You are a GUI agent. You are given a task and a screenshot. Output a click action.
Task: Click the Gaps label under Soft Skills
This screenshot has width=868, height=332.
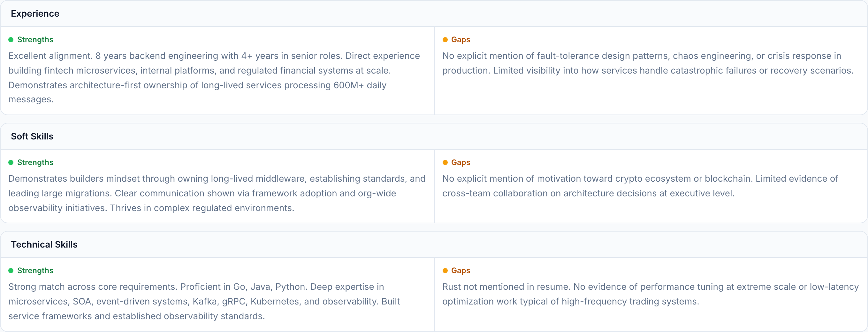[x=460, y=162]
